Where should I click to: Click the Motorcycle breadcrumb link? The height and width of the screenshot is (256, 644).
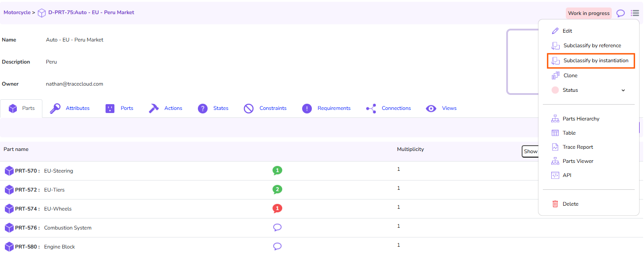17,12
